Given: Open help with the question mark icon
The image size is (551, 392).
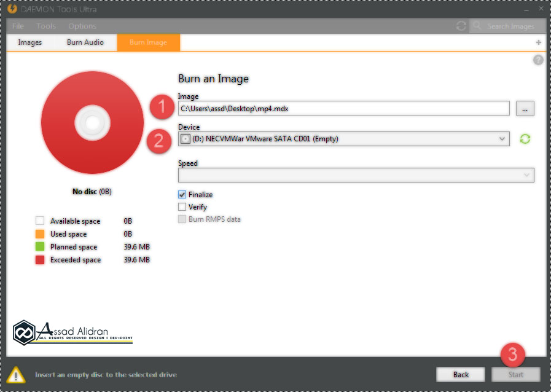Looking at the screenshot, I should 538,60.
